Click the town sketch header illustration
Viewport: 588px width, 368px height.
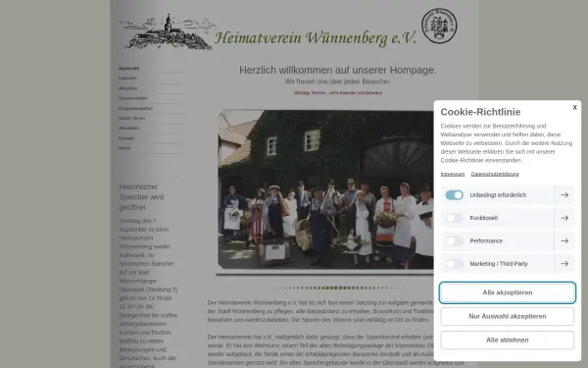[x=168, y=32]
